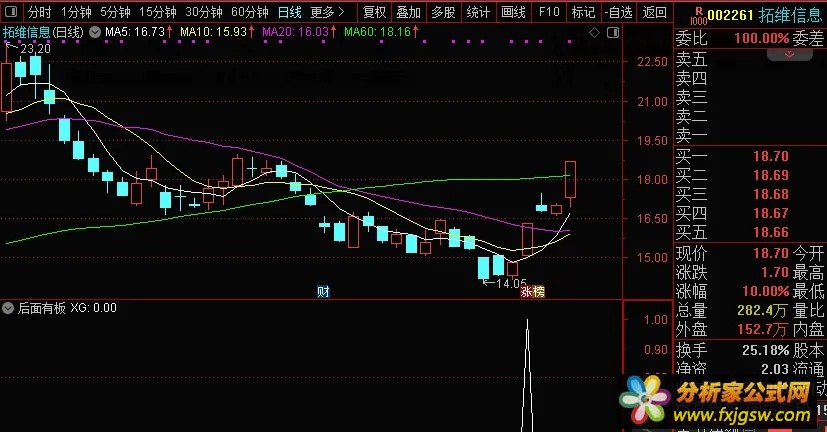
Task: Select the 30分钟 period tab
Action: (204, 12)
